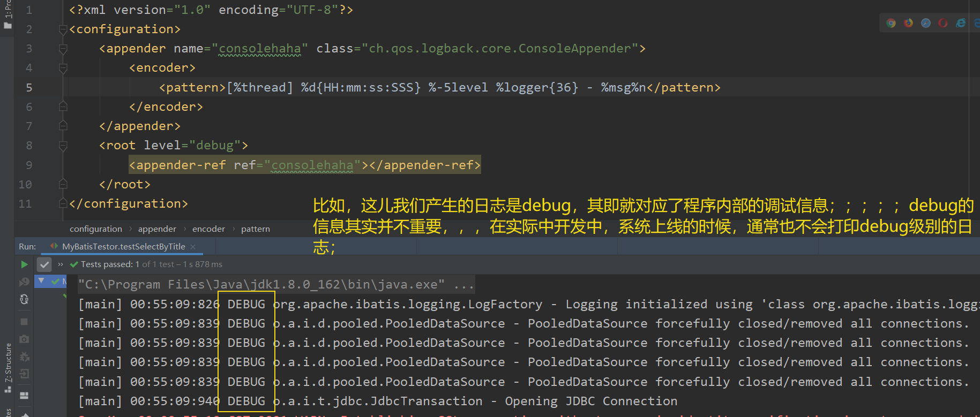Screen dimensions: 980x417
Task: Fold the root tag at line 8
Action: 63,146
